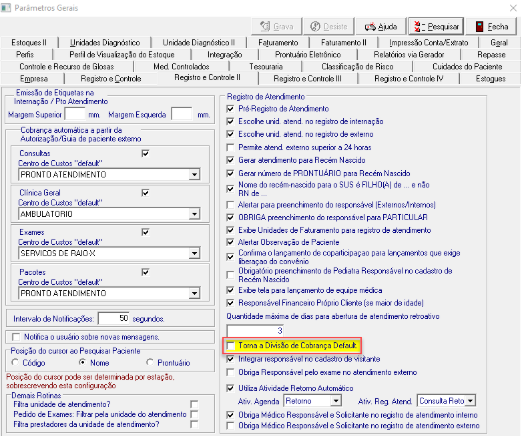Viewport: 521px width, 436px height.
Task: Click the Grava save icon
Action: point(265,26)
